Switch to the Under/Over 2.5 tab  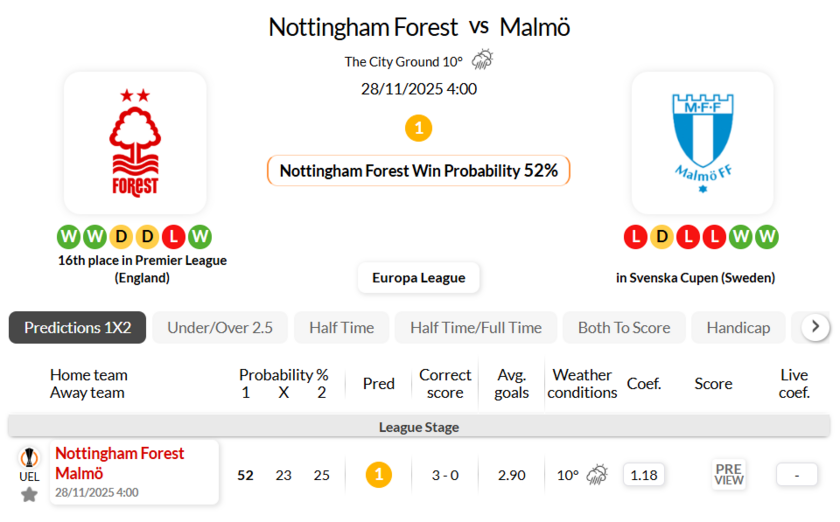coord(220,327)
